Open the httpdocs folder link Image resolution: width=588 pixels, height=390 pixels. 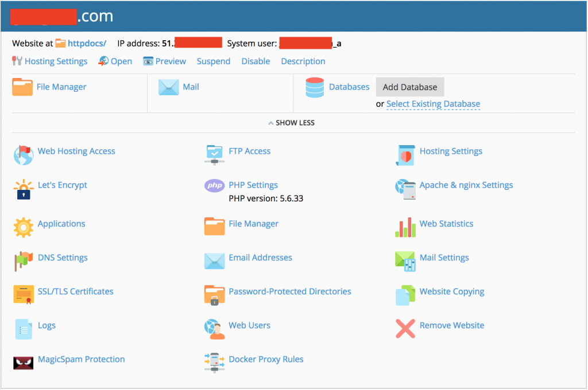(x=86, y=43)
